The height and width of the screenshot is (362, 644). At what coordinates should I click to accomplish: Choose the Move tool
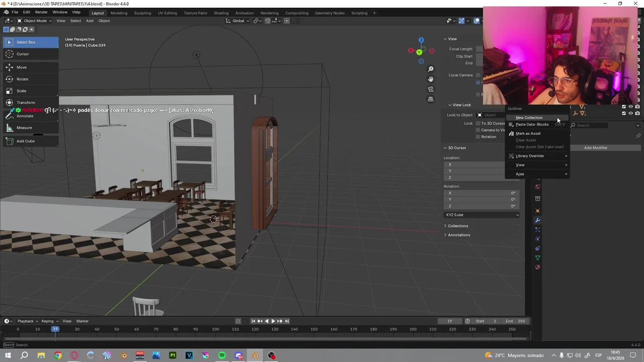coord(31,67)
